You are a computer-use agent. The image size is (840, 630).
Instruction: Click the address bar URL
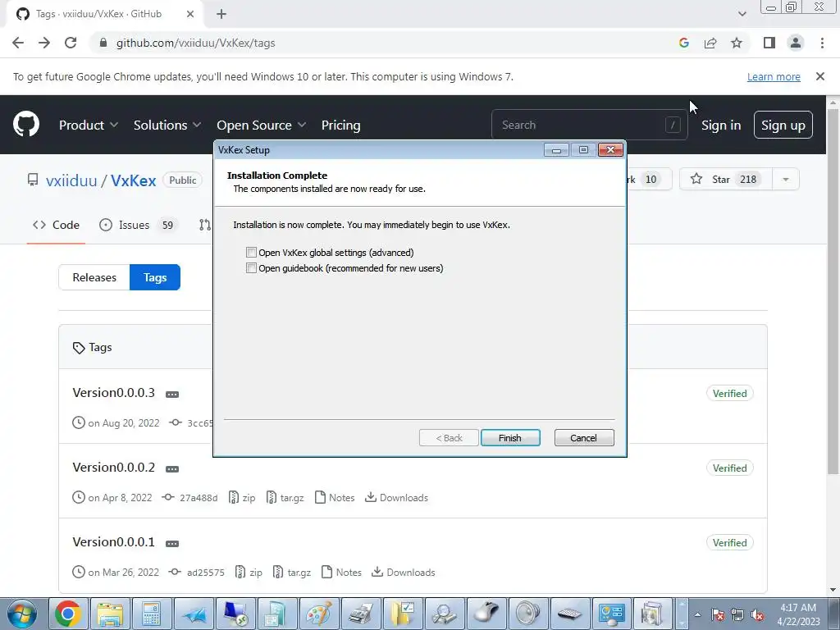pos(195,43)
